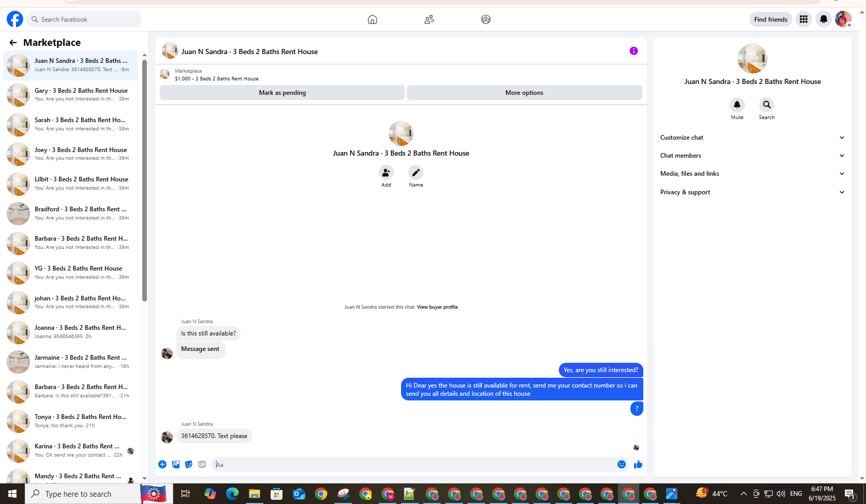Click Find friends button
The height and width of the screenshot is (504, 866).
point(771,19)
